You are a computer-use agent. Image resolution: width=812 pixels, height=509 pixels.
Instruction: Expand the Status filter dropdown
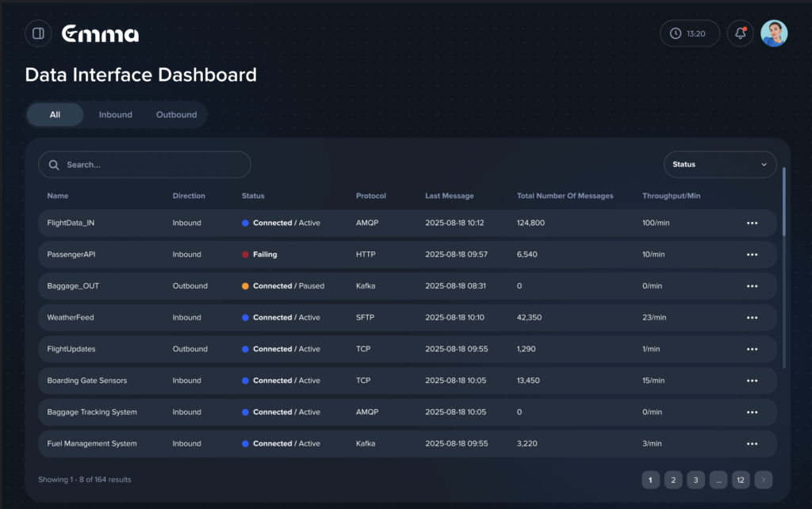(x=719, y=165)
